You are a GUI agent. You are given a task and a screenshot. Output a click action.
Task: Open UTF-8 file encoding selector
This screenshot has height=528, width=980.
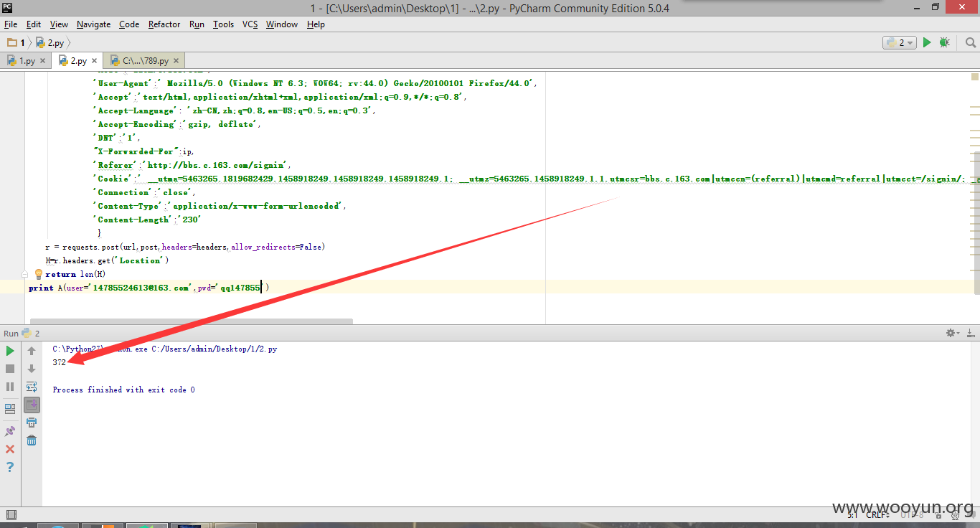(913, 514)
